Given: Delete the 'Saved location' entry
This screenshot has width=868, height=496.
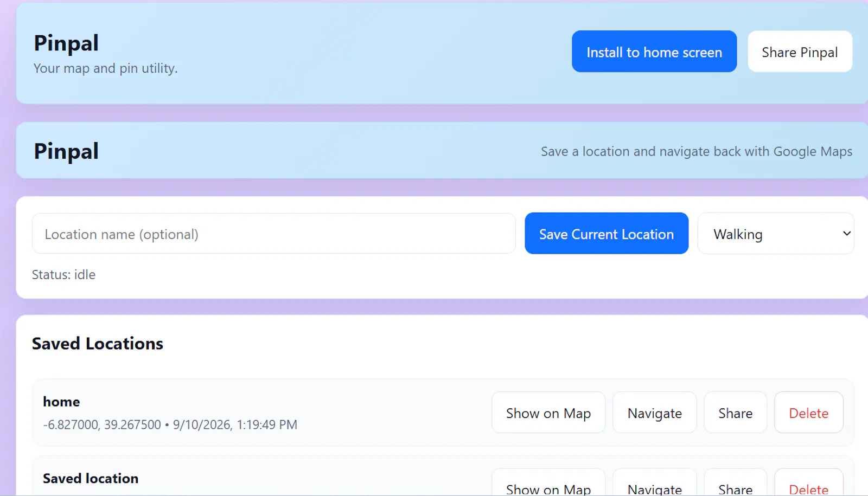Looking at the screenshot, I should 809,483.
